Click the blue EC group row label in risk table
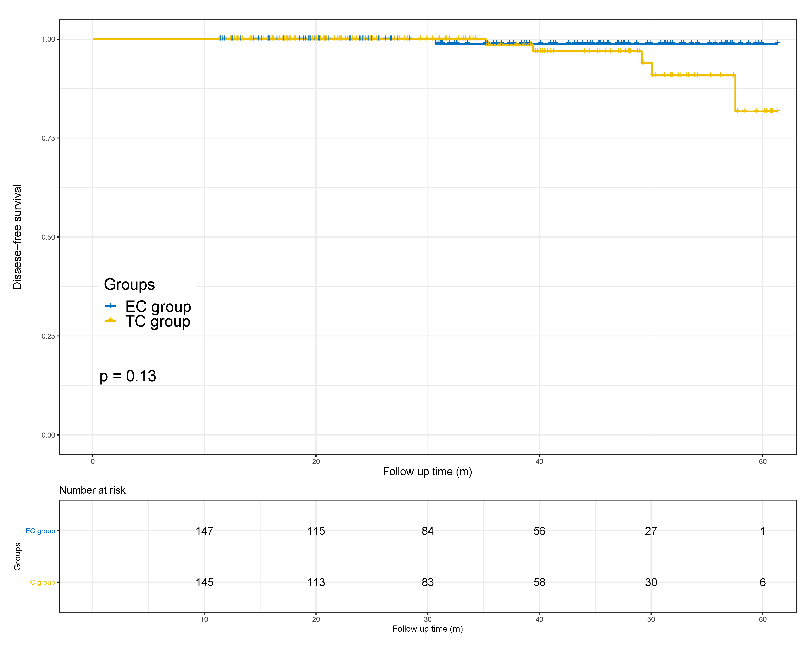812x647 pixels. click(40, 531)
